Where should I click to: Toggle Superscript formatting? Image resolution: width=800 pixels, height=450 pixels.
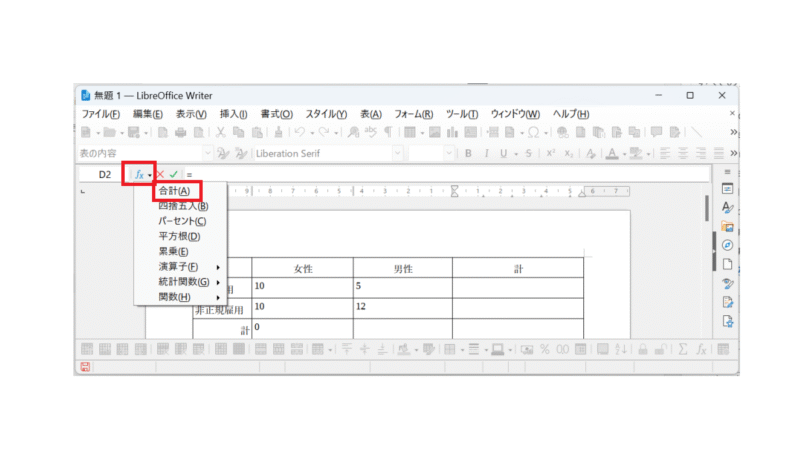(x=551, y=153)
